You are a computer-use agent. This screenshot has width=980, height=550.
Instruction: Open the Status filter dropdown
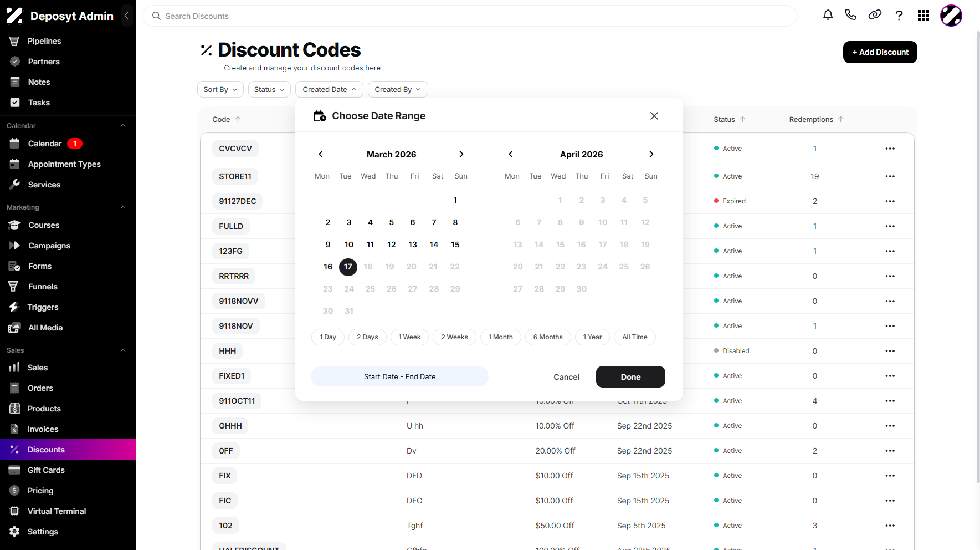pyautogui.click(x=269, y=89)
